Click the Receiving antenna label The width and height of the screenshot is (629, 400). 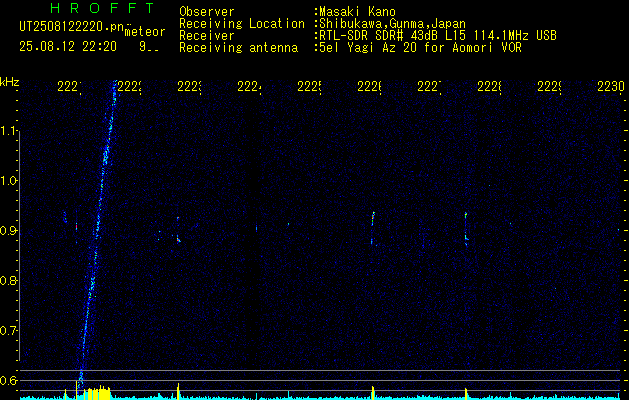(x=239, y=48)
